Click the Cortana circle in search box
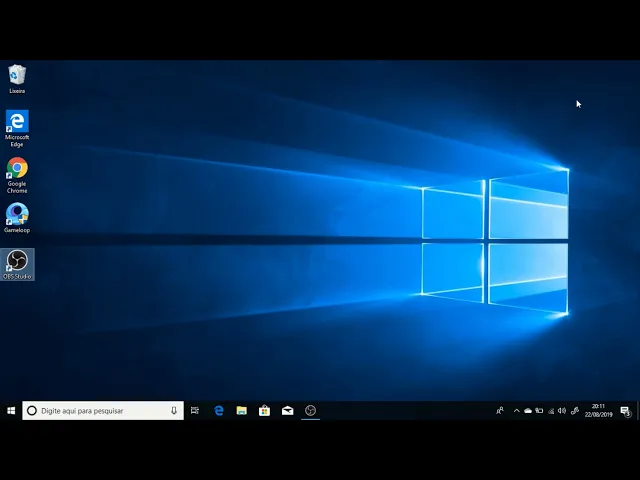Image resolution: width=640 pixels, height=480 pixels. point(32,411)
